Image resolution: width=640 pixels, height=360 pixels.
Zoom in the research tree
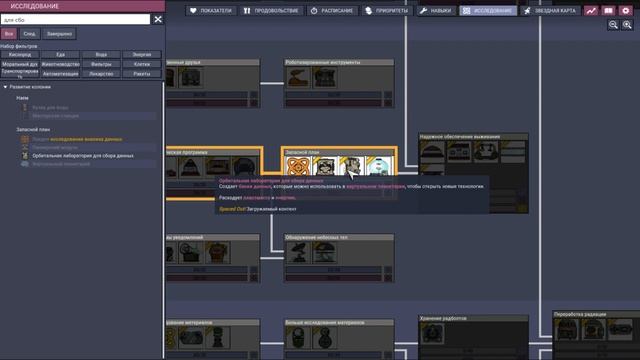[x=627, y=25]
